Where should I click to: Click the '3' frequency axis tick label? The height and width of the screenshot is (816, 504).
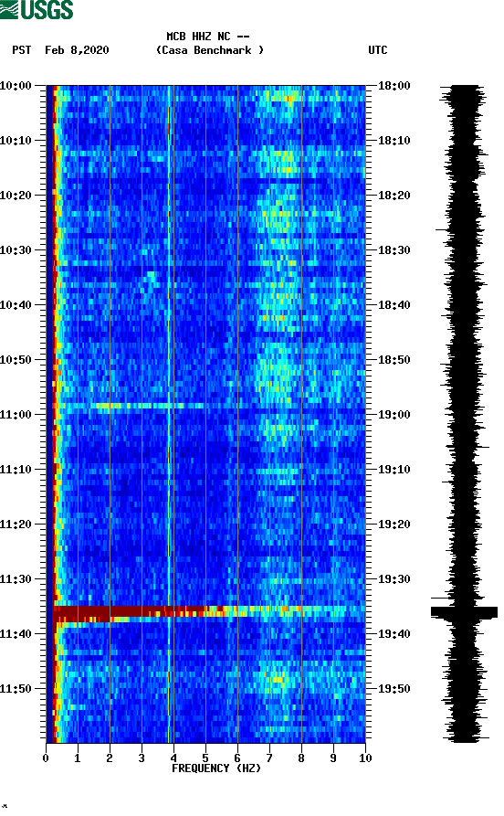click(x=142, y=758)
